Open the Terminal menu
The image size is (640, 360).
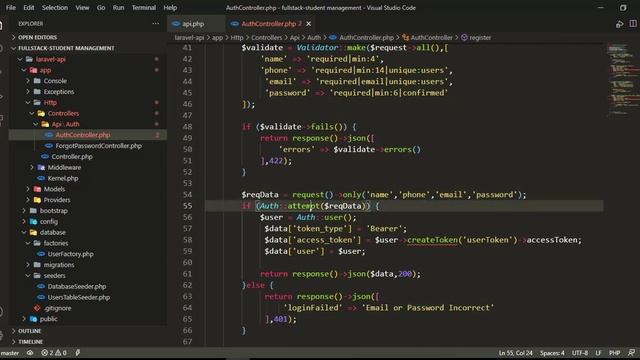click(143, 7)
